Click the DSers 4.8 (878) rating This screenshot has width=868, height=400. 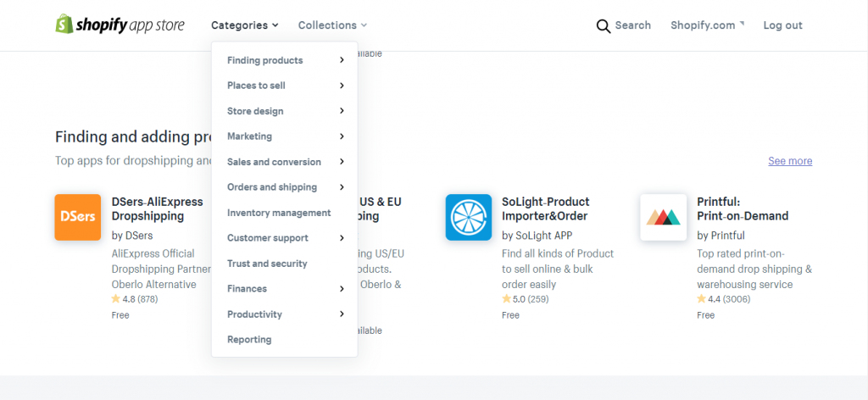coord(135,299)
